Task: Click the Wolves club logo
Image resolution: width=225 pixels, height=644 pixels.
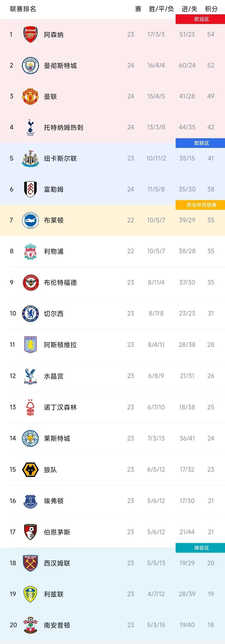Action: [x=30, y=470]
